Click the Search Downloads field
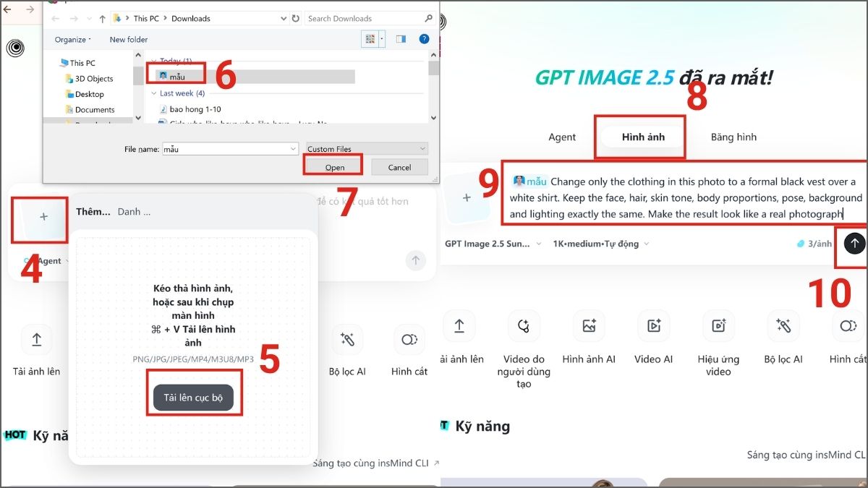The height and width of the screenshot is (488, 868). [369, 18]
